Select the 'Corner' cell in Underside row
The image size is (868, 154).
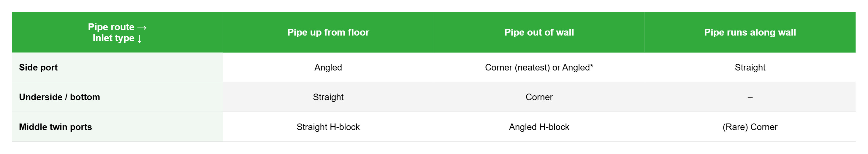[x=539, y=97]
